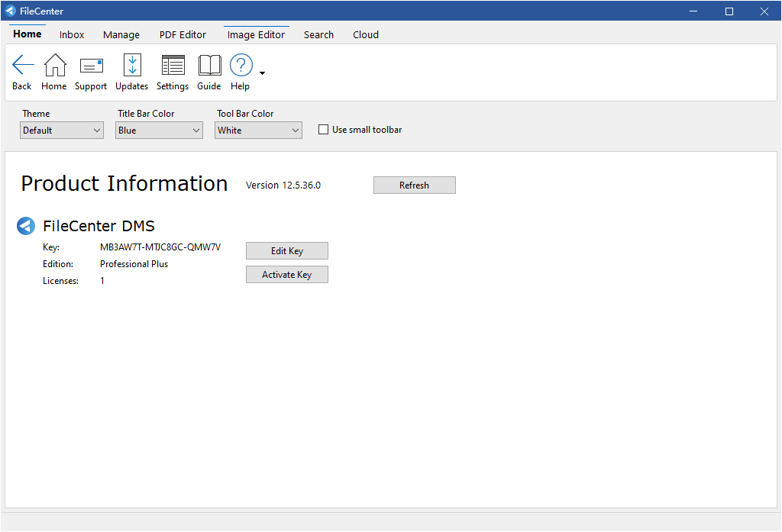Click the Updates download icon
Screen dimensions: 782x532
coord(132,65)
